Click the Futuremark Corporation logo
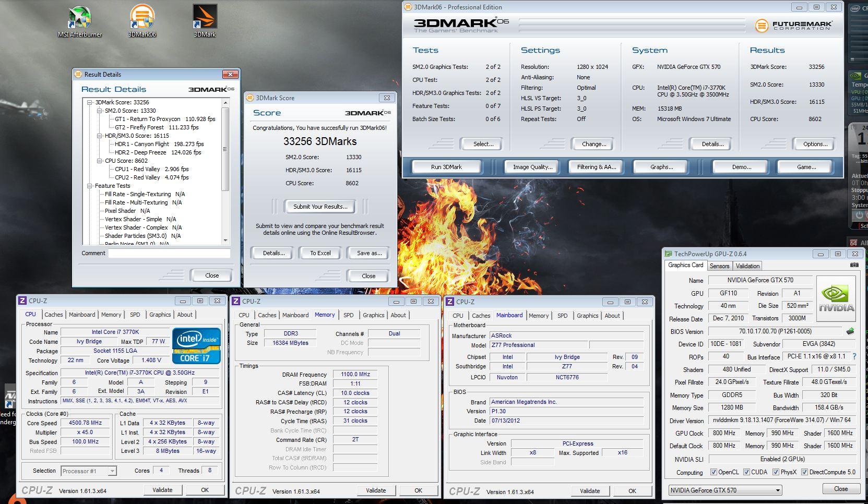Viewport: 868px width, 504px height. click(x=793, y=25)
